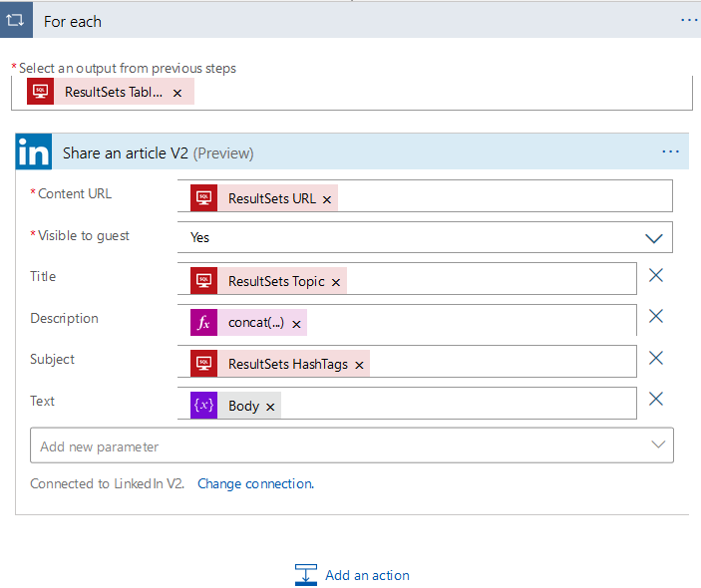Viewport: 701px width, 588px height.
Task: Click the concat(...) expression token
Action: tap(256, 324)
